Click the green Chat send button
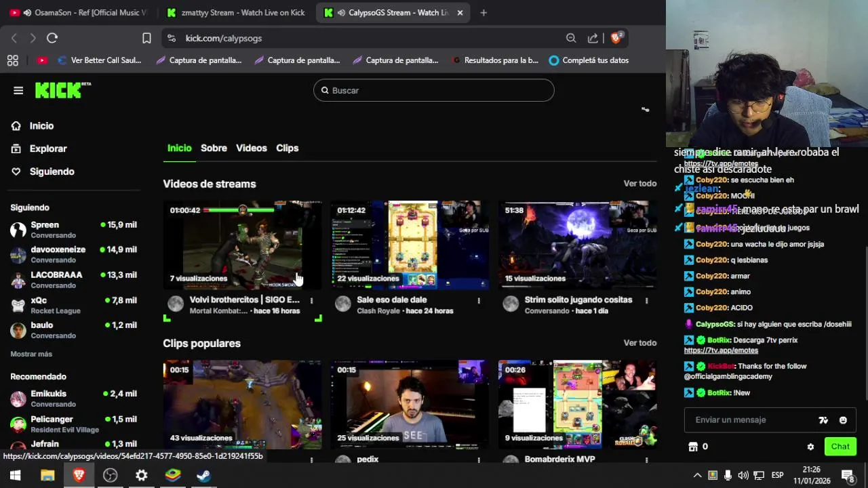The width and height of the screenshot is (868, 488). 840,447
